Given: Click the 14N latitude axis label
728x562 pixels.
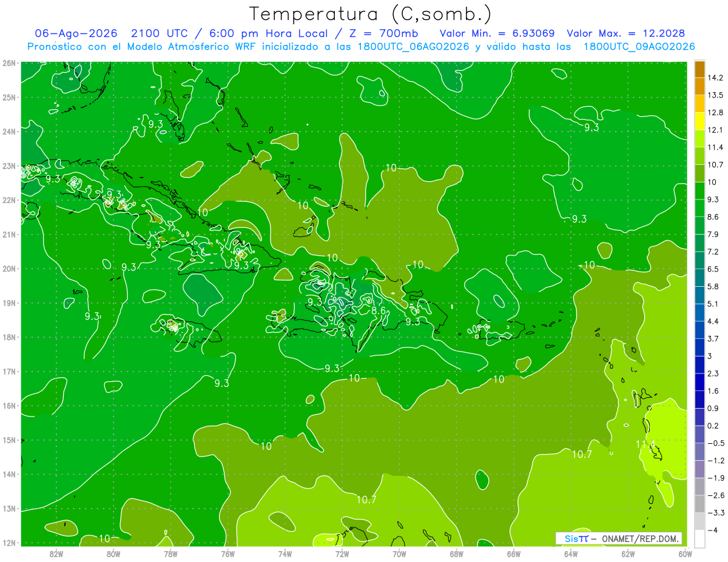Looking at the screenshot, I should coord(8,474).
